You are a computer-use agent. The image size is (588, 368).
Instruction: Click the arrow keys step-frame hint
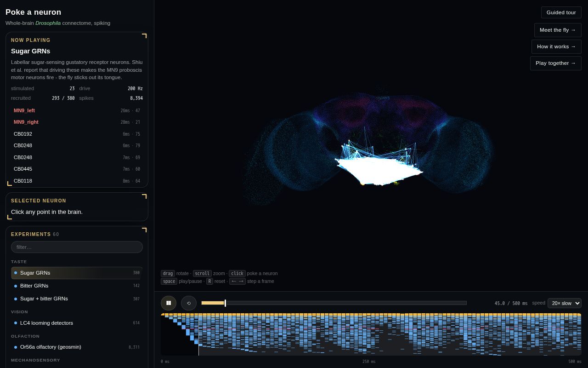pos(237,281)
